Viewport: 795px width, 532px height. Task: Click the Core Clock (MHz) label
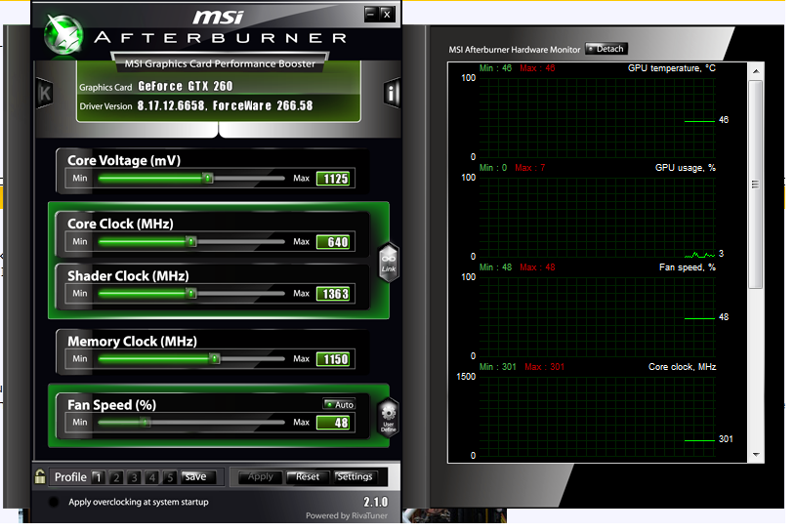(120, 224)
